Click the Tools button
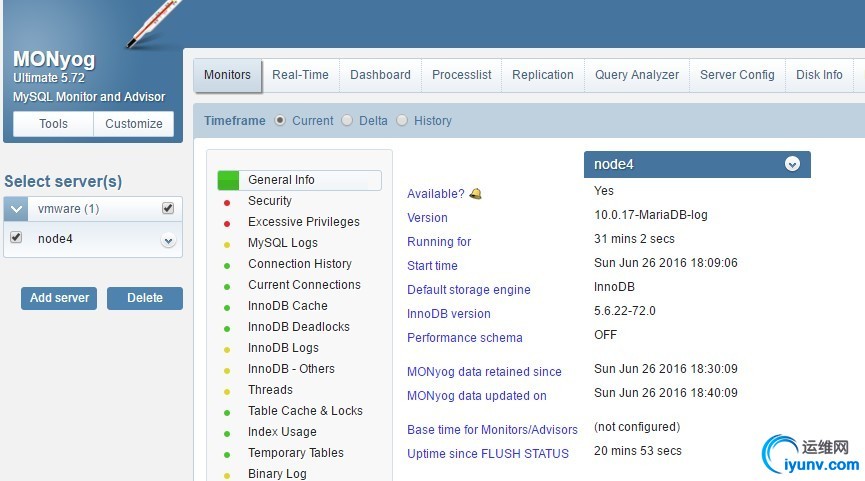Screen dimensions: 865x481 coord(53,124)
